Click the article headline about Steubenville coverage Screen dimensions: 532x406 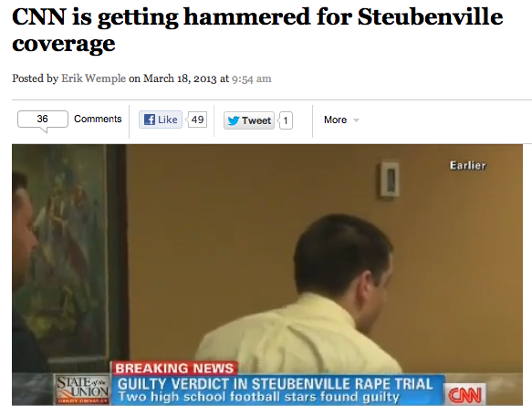[257, 30]
